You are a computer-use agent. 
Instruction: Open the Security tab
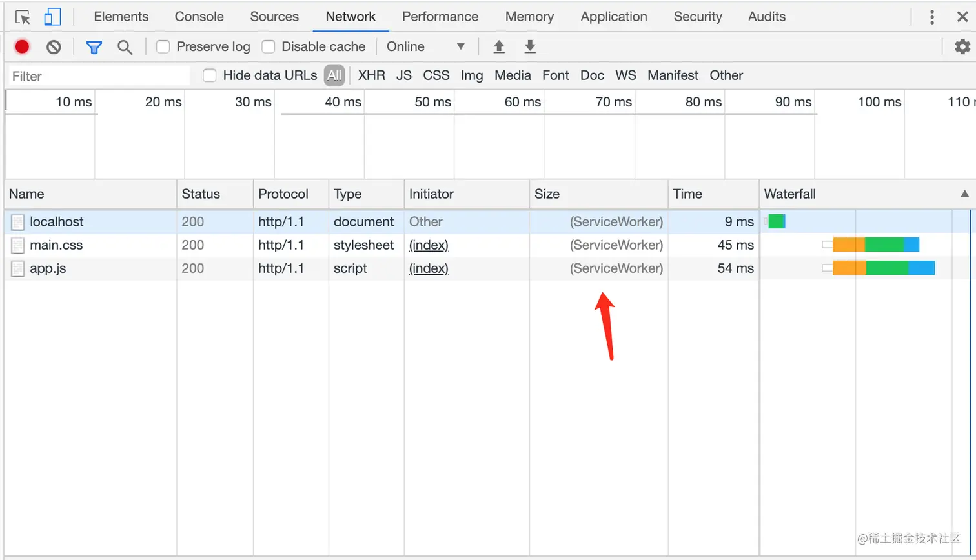(x=698, y=17)
